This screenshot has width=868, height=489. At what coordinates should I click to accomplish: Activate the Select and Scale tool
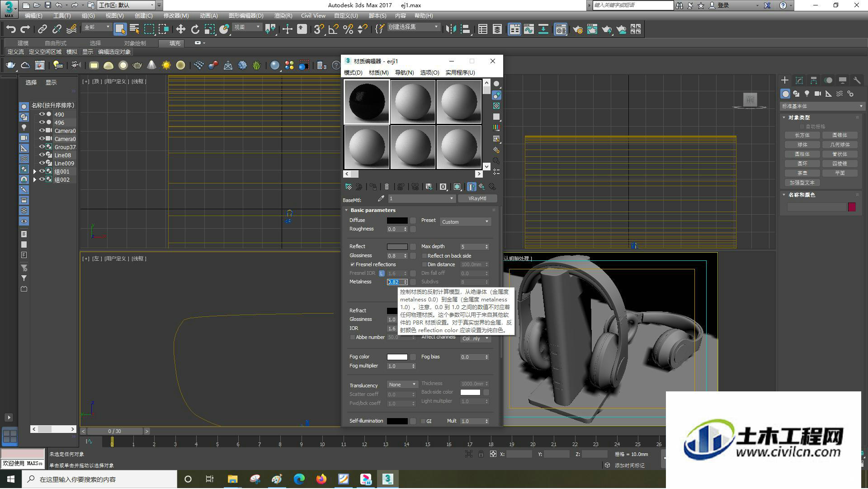210,29
